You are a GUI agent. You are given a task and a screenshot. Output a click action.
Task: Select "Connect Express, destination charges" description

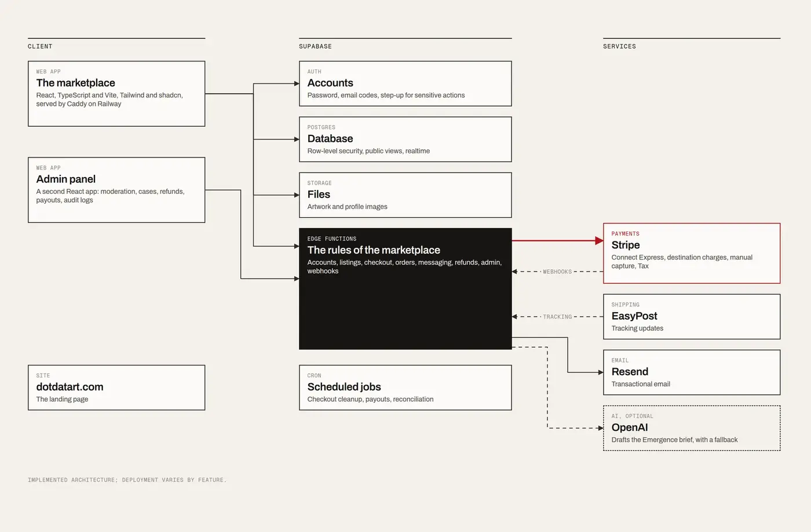pyautogui.click(x=682, y=262)
